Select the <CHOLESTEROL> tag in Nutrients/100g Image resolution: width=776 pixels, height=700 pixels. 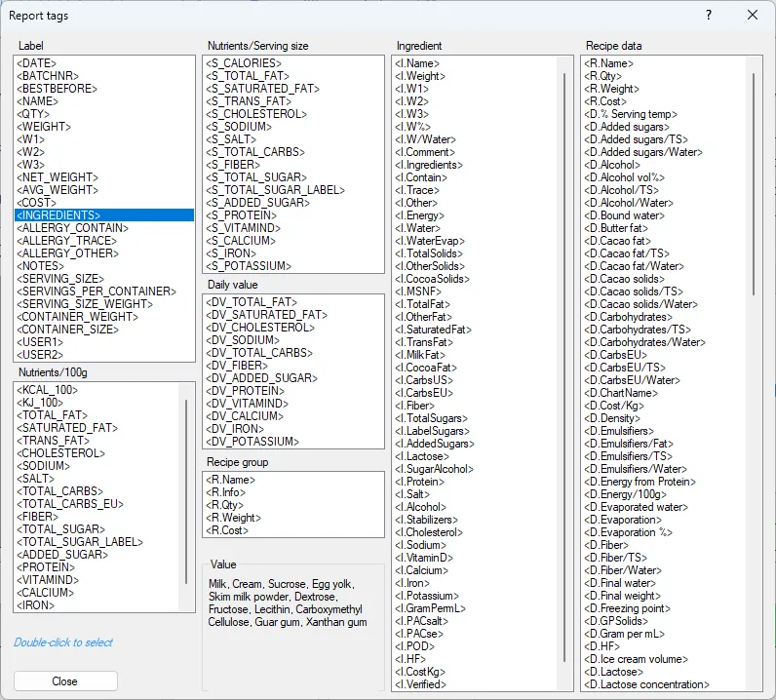[x=60, y=453]
